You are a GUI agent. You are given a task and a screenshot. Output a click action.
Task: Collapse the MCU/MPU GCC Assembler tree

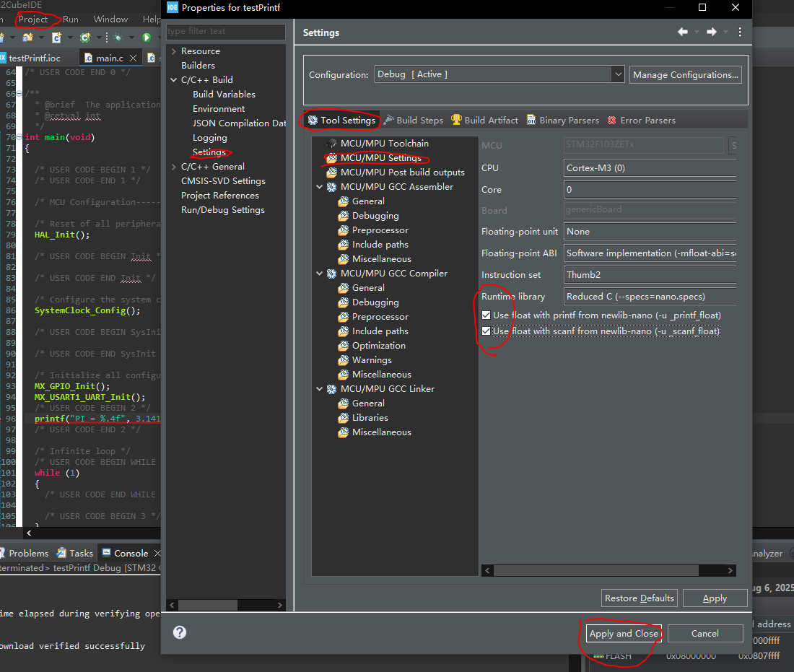319,186
